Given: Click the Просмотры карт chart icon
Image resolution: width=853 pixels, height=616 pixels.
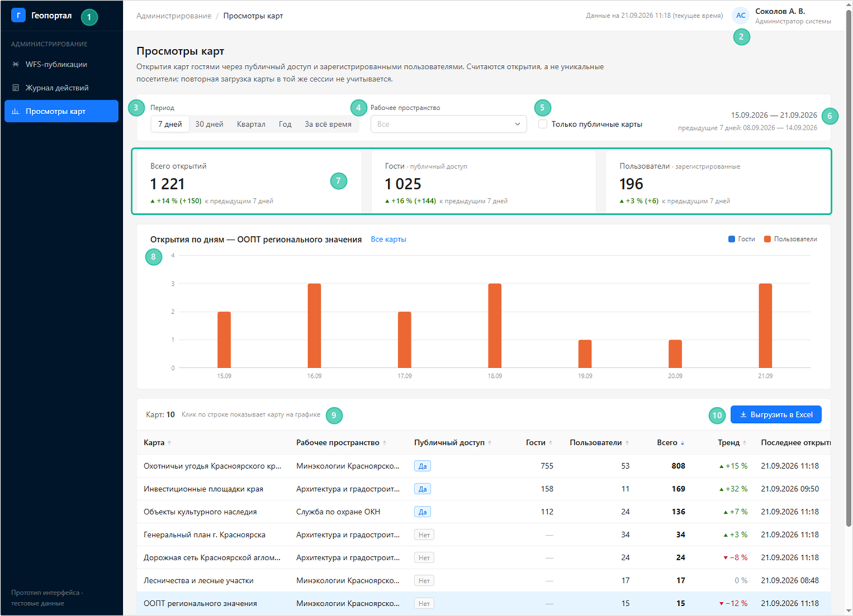Looking at the screenshot, I should pyautogui.click(x=16, y=111).
